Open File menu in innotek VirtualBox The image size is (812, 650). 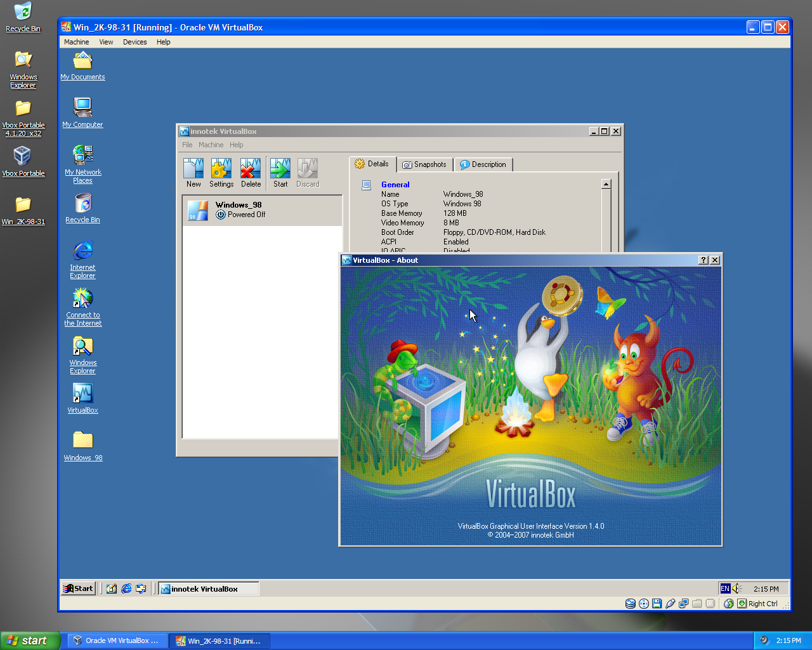(x=187, y=145)
